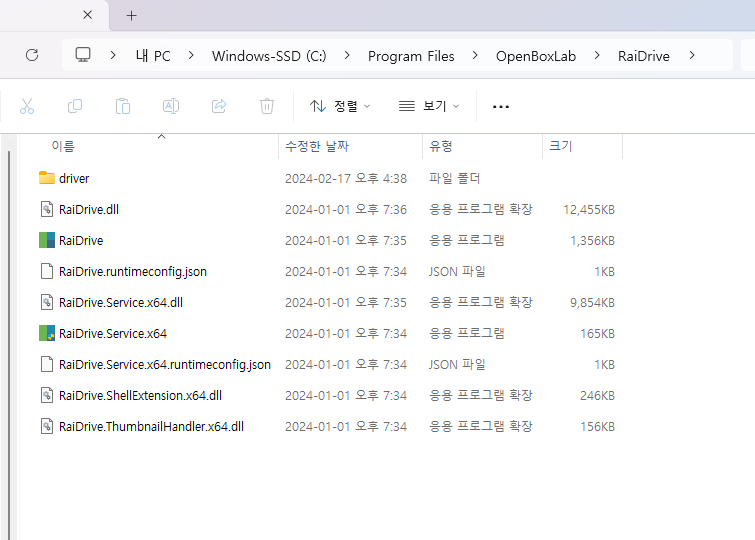Click the 12,455KB size value
The image size is (755, 540).
pyautogui.click(x=589, y=210)
